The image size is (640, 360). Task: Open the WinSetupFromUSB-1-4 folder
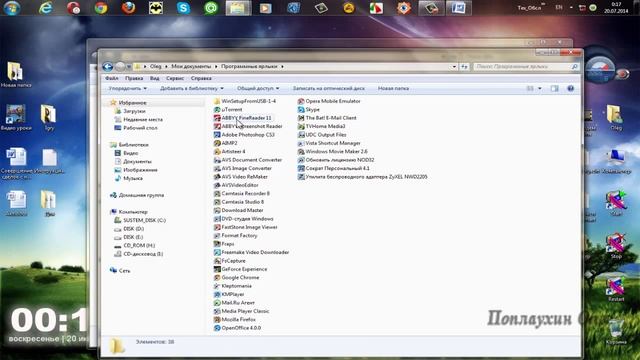coord(245,101)
